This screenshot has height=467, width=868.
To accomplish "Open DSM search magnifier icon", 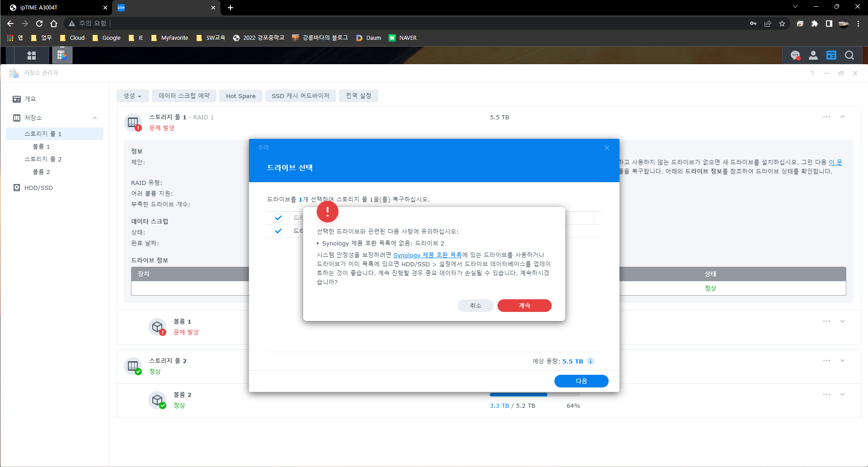I will (849, 55).
